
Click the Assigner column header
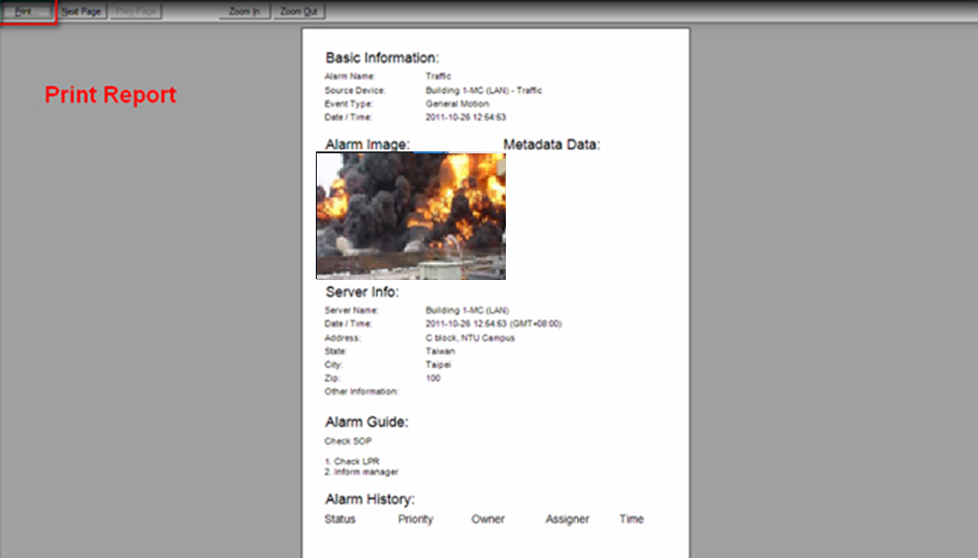click(567, 518)
